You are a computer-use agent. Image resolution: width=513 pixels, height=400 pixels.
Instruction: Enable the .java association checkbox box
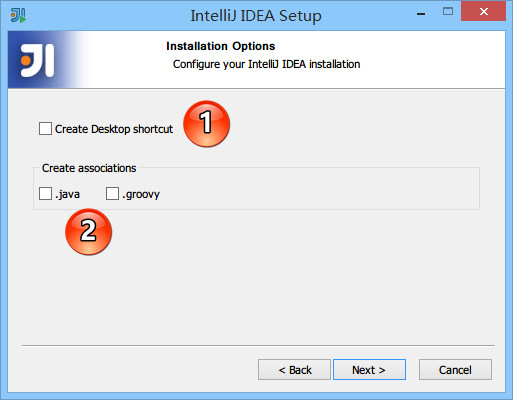point(45,193)
